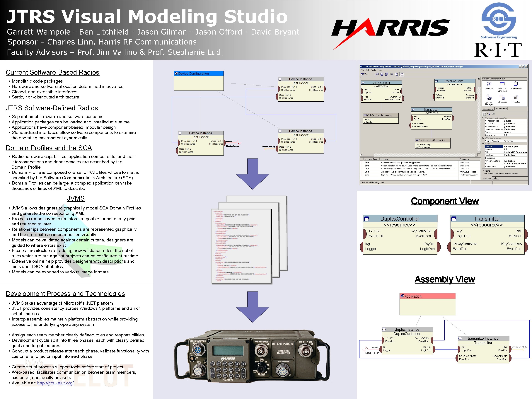The image size is (532, 399).
Task: Collapse the JVMS Attributes category
Action: [x=483, y=138]
